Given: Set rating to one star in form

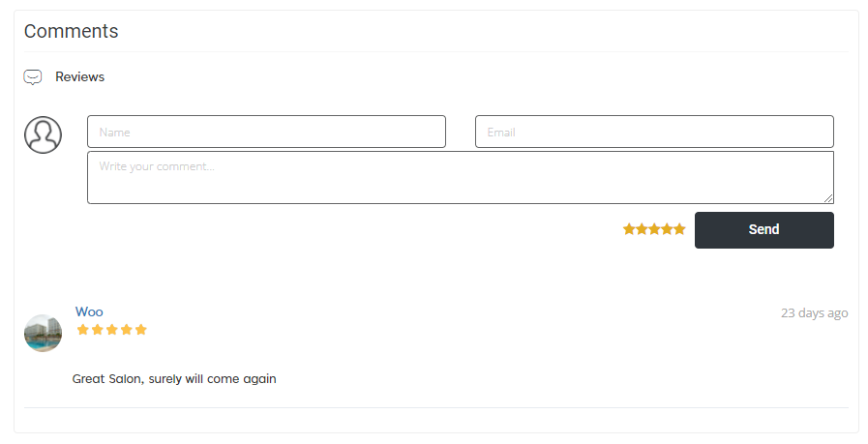Looking at the screenshot, I should (x=629, y=229).
